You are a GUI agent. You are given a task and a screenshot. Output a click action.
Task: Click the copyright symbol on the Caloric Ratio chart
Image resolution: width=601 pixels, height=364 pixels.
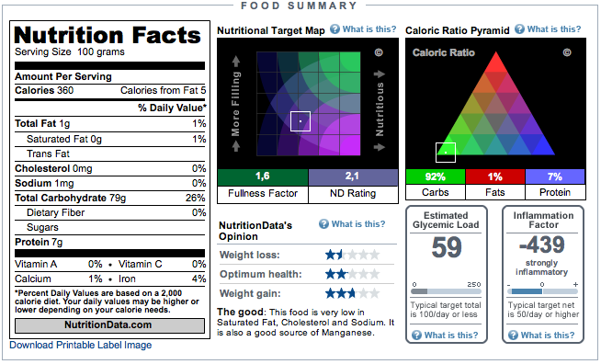pos(567,52)
